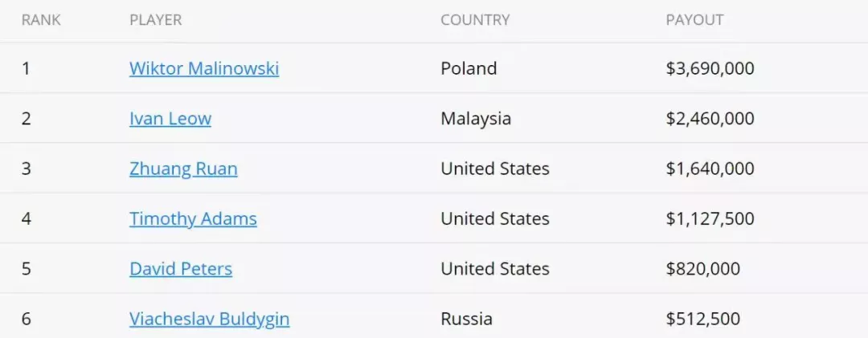Select the $2,460,000 payout cell
Screen dimensions: 868x338
710,118
